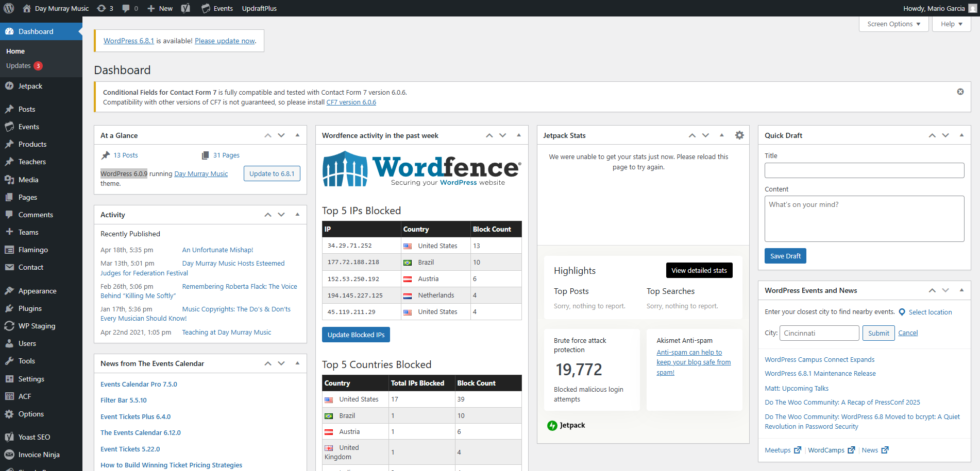
Task: Open An Unfortunate Mishap! post link
Action: 217,250
